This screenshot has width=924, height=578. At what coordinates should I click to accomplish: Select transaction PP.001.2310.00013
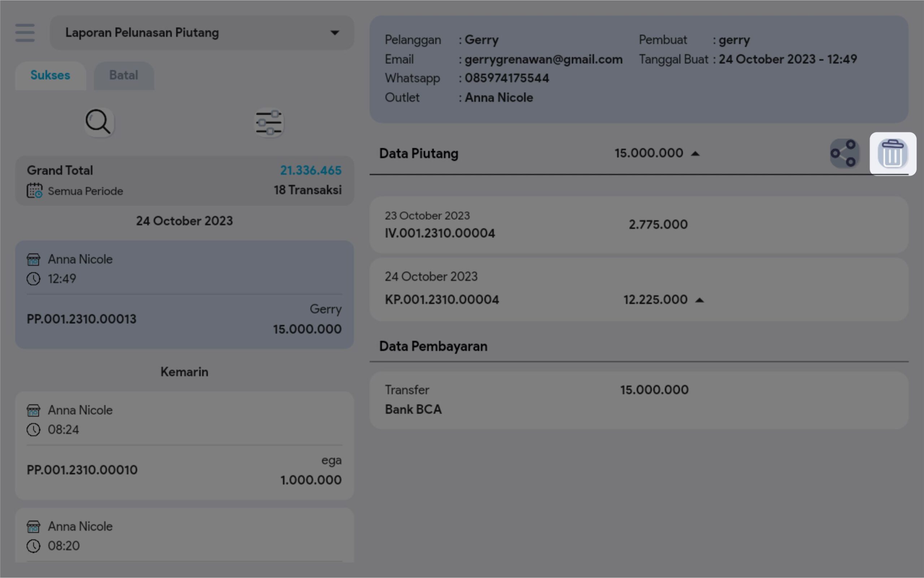click(x=184, y=294)
